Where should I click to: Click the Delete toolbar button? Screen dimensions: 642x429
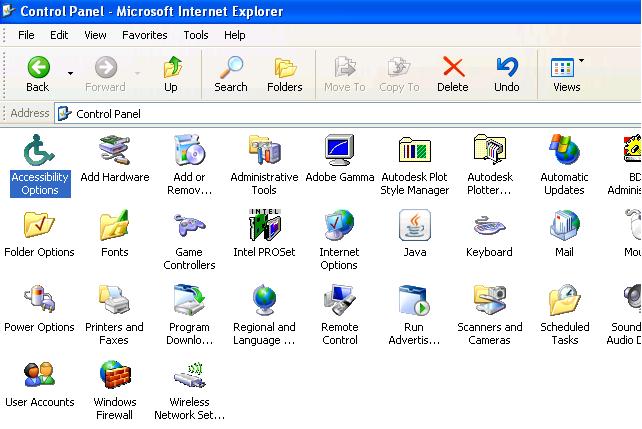pos(453,75)
